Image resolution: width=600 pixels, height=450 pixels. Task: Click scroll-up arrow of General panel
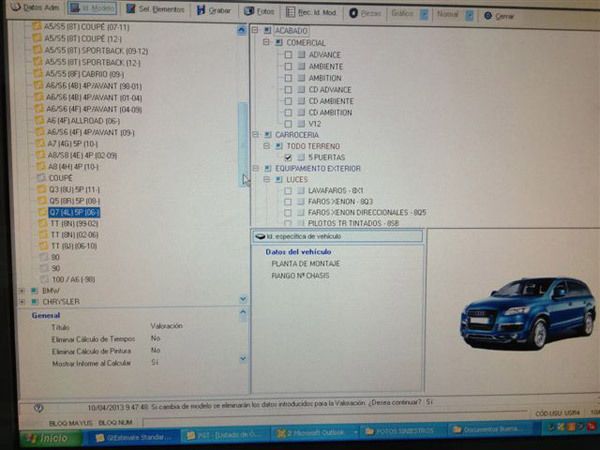[x=243, y=313]
